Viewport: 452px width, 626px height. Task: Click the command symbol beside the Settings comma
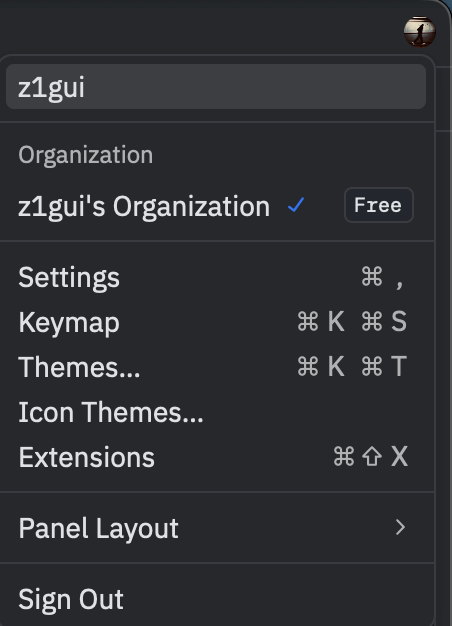tap(372, 277)
